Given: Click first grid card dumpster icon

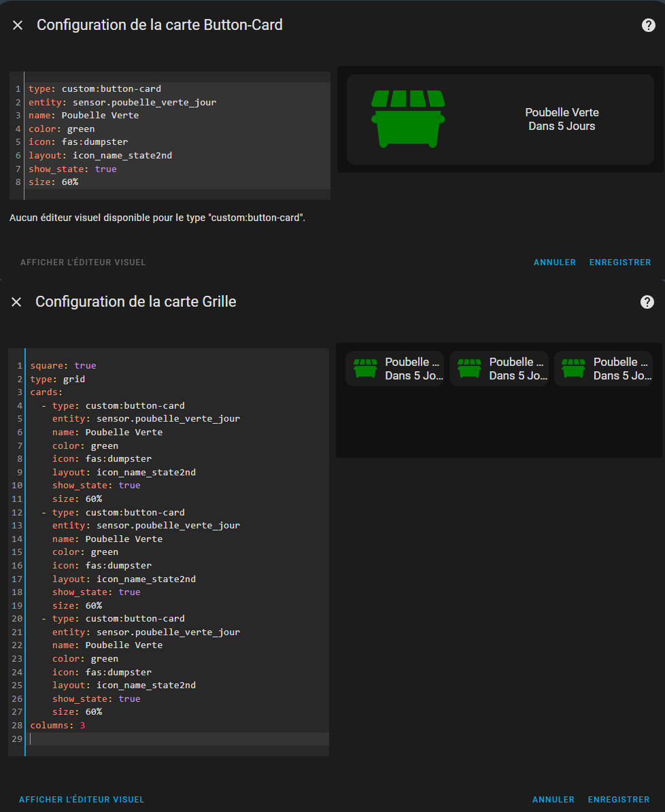Looking at the screenshot, I should click(x=365, y=368).
